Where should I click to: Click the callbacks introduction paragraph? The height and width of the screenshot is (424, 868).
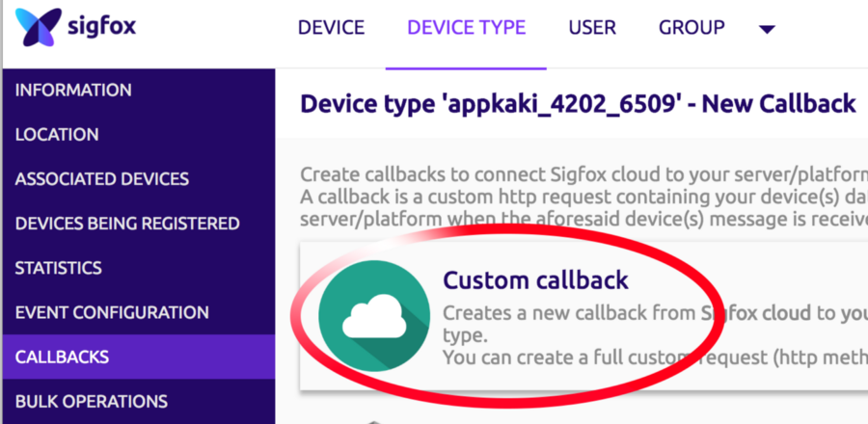[584, 198]
